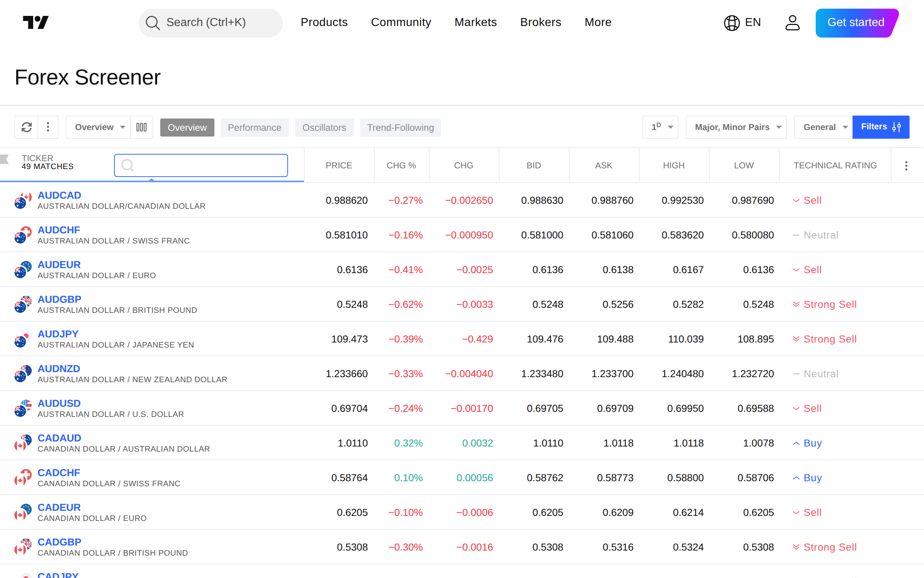924x578 pixels.
Task: Switch to the Trend-Following tab
Action: 400,127
